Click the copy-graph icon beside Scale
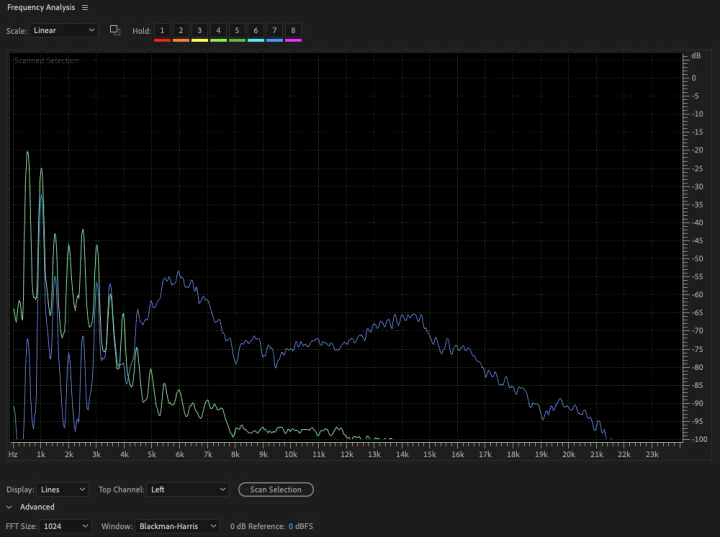Image resolution: width=720 pixels, height=537 pixels. [x=115, y=30]
